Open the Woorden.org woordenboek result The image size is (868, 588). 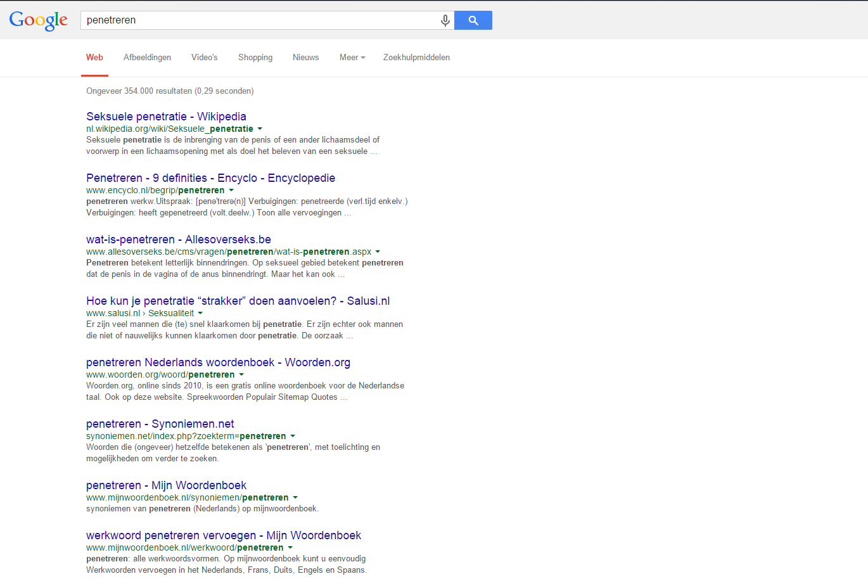218,362
